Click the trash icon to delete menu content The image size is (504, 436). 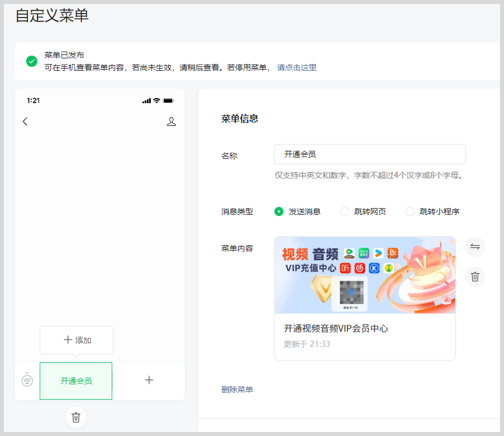coord(475,277)
